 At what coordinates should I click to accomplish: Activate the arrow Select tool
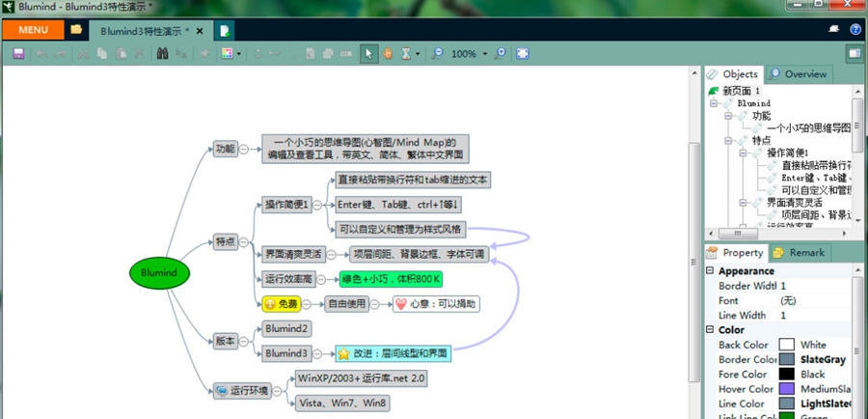pos(368,54)
